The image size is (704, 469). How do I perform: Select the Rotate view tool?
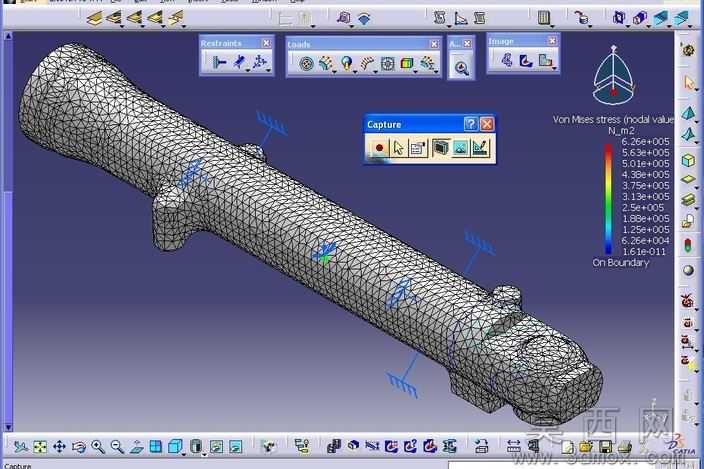[x=79, y=447]
